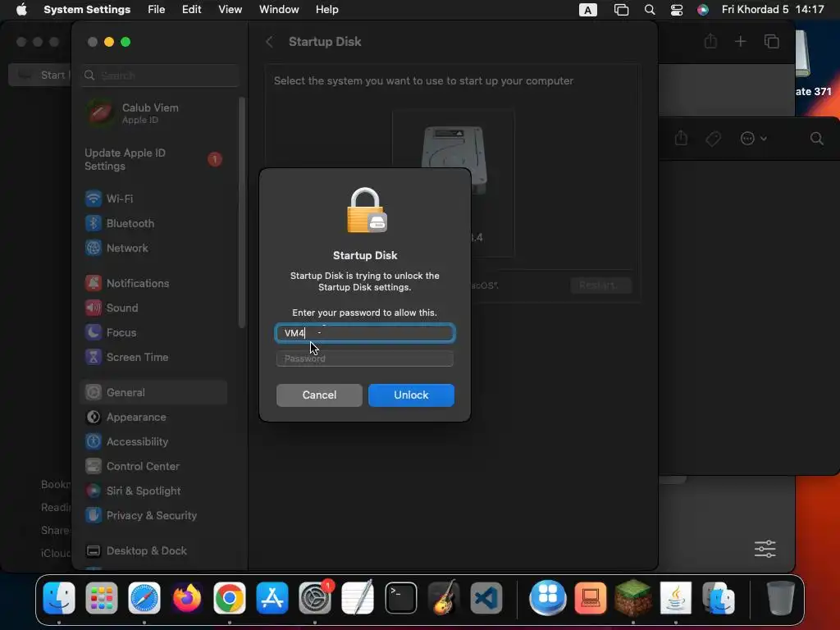Open Update Apple ID Settings notice
Viewport: 840px width, 630px height.
(x=153, y=159)
